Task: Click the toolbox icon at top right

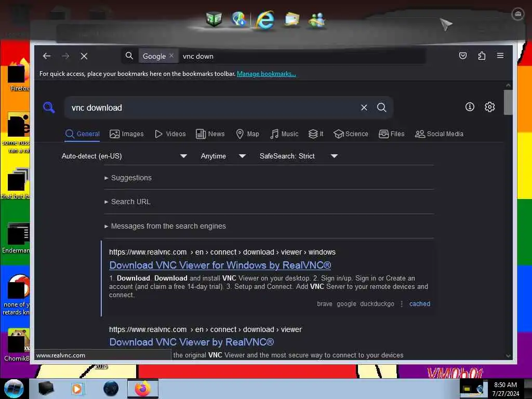Action: pos(517,14)
